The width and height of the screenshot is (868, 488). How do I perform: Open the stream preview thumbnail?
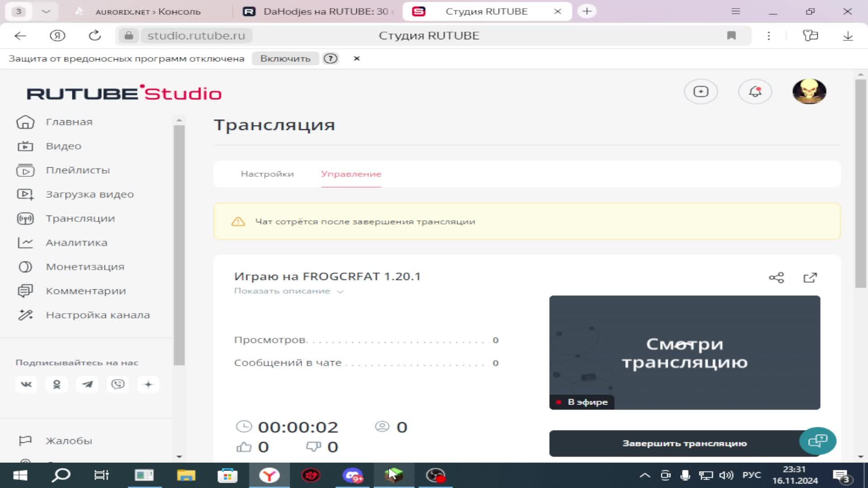684,352
